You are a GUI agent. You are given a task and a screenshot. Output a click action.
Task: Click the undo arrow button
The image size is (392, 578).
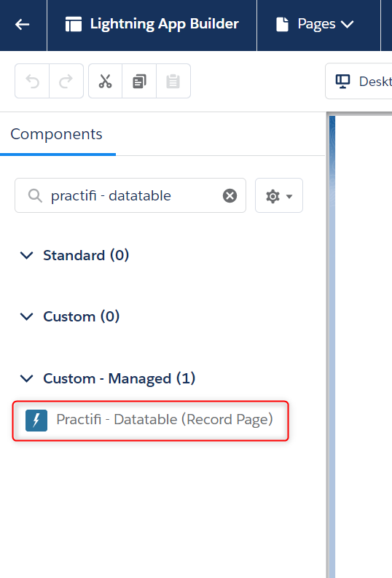coord(32,81)
